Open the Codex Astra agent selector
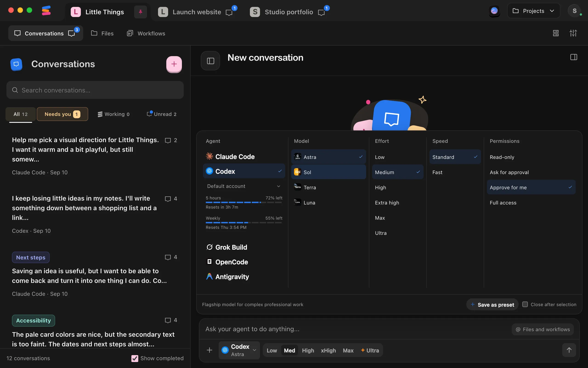The image size is (588, 368). click(239, 350)
